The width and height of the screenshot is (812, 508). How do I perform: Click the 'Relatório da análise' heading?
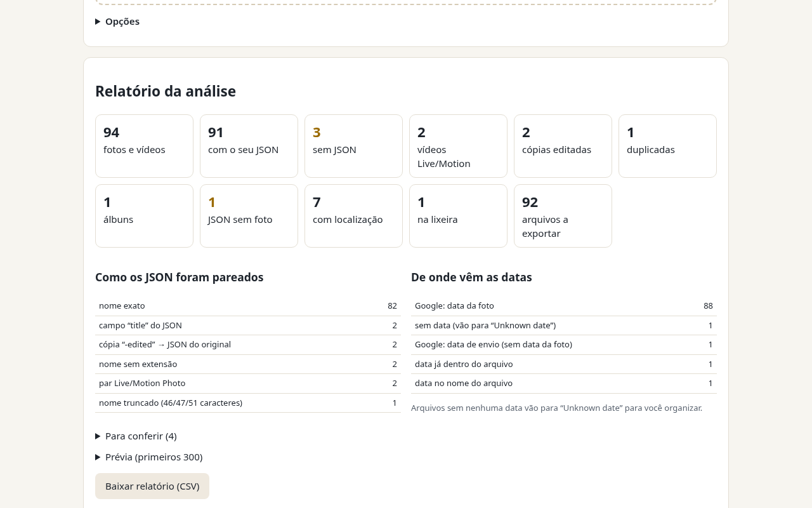click(x=166, y=91)
